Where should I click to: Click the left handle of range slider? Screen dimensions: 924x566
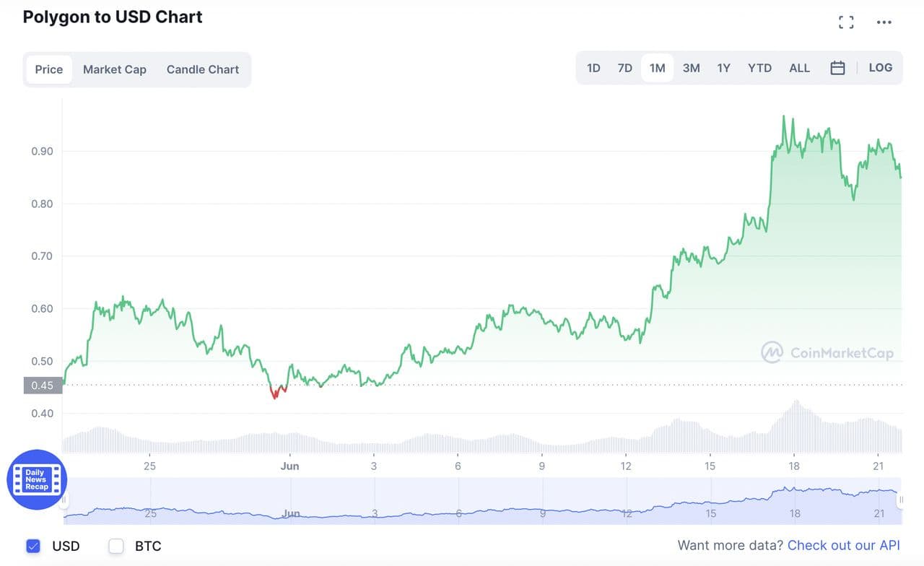[64, 500]
